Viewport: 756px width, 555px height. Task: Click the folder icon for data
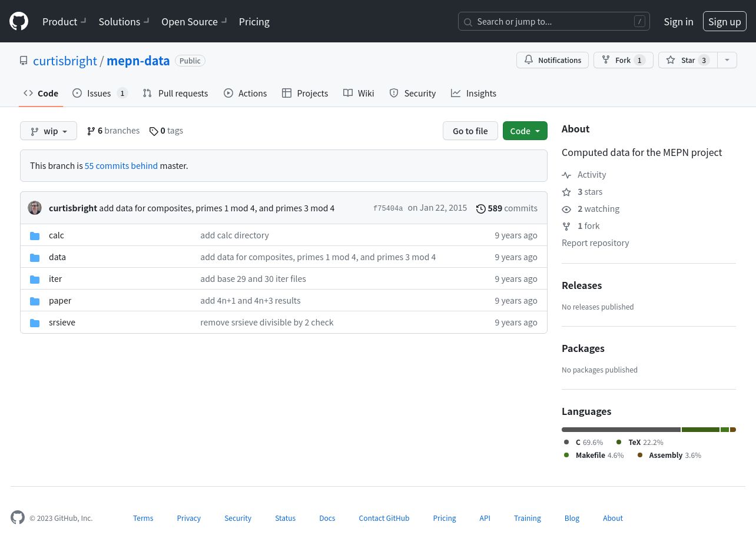pyautogui.click(x=35, y=257)
